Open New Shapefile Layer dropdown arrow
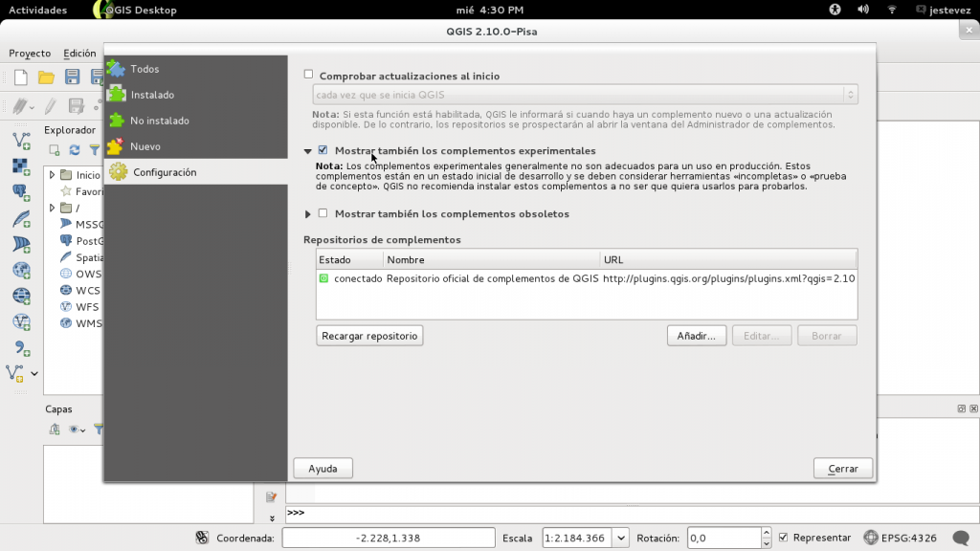The width and height of the screenshot is (980, 551). 34,374
